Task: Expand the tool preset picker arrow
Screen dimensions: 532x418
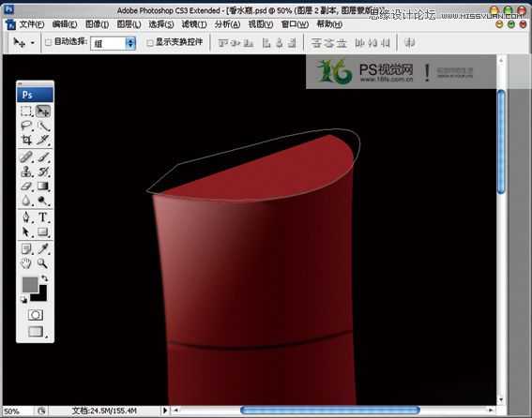Action: pos(33,43)
